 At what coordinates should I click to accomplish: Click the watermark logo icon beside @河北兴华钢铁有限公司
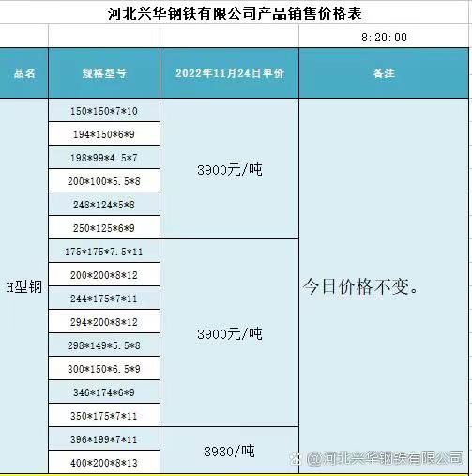(295, 458)
